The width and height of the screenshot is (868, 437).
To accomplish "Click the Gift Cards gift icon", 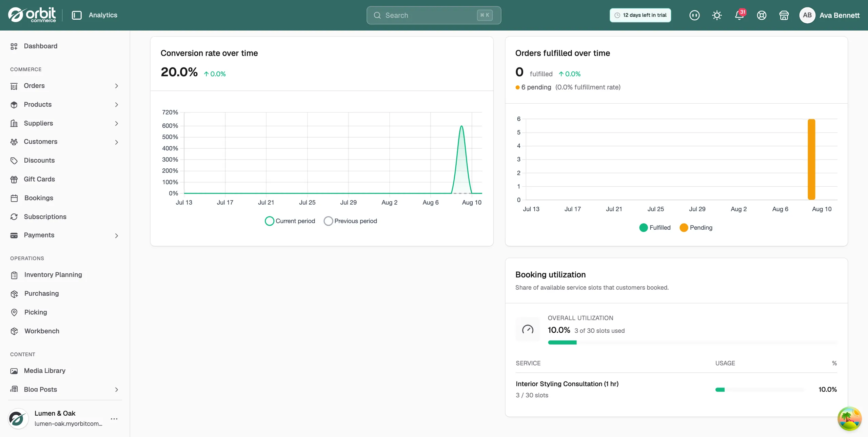I will tap(14, 179).
